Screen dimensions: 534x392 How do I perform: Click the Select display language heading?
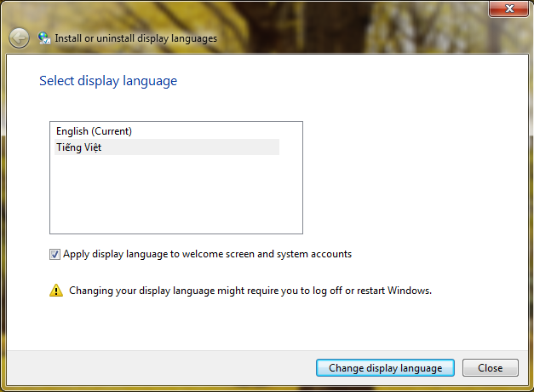pyautogui.click(x=108, y=81)
